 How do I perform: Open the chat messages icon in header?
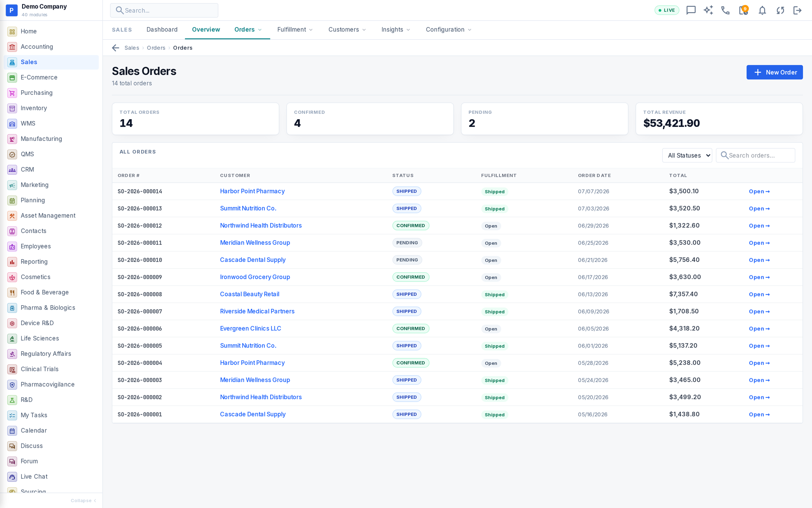point(691,10)
